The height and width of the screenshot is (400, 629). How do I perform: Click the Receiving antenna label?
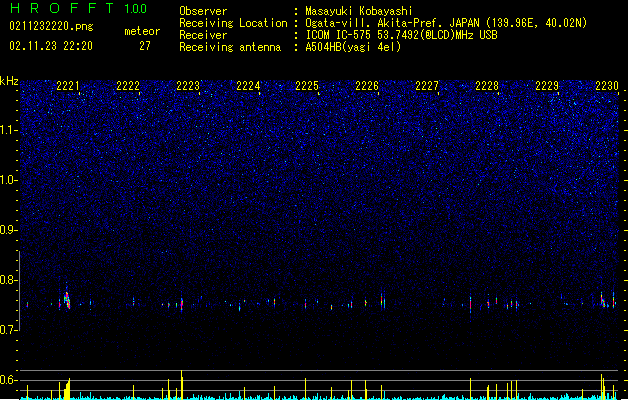pyautogui.click(x=230, y=47)
